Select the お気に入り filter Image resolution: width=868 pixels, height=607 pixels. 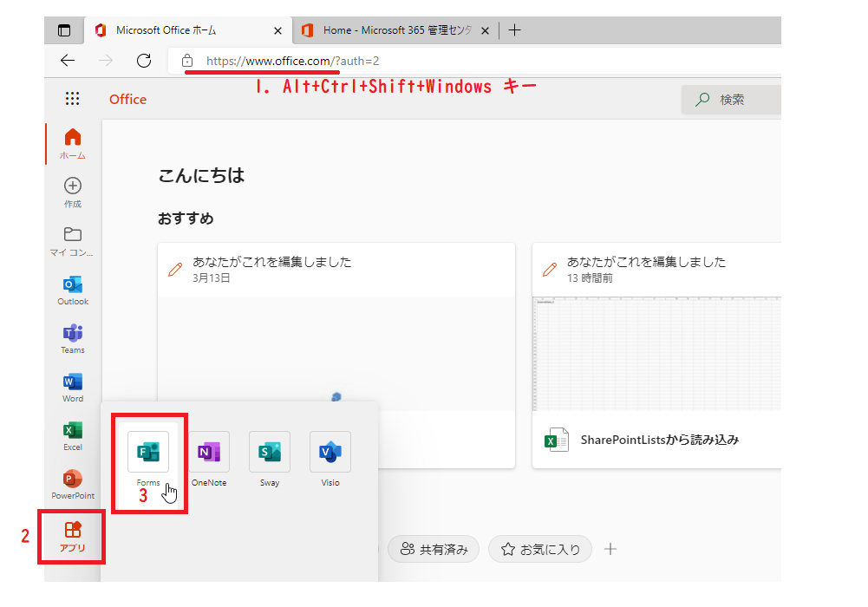pos(540,549)
